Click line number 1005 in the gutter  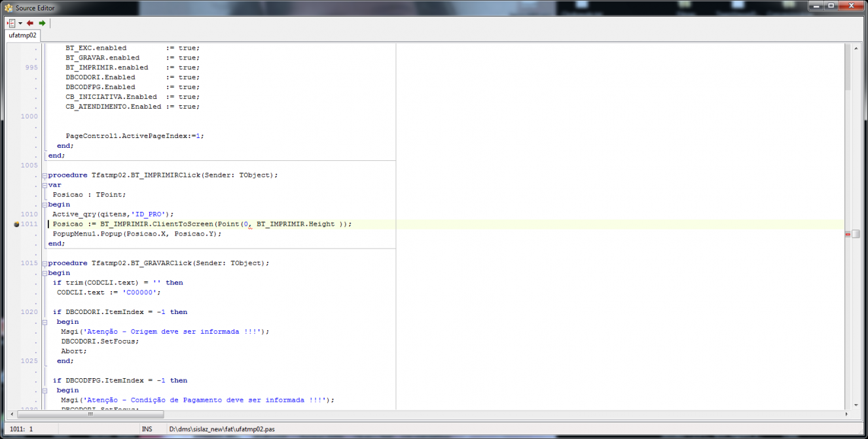(30, 166)
